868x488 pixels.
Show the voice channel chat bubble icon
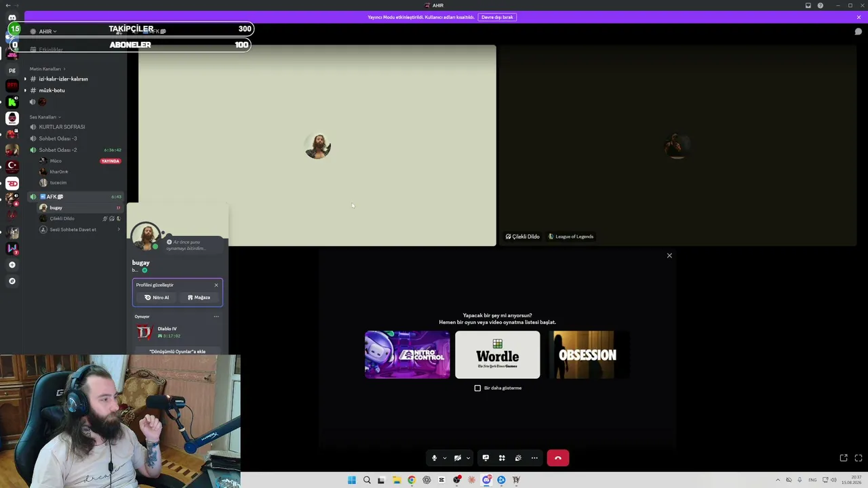coord(858,31)
